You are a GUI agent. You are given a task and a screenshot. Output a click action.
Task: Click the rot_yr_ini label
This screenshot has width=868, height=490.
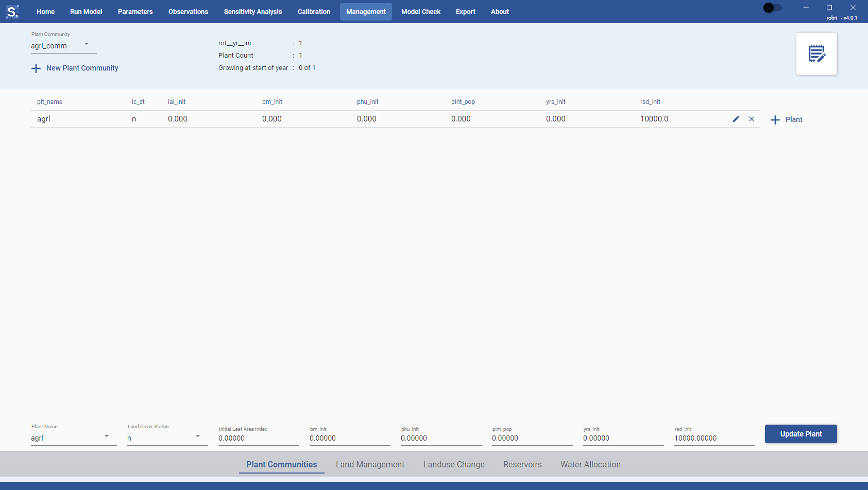(234, 43)
